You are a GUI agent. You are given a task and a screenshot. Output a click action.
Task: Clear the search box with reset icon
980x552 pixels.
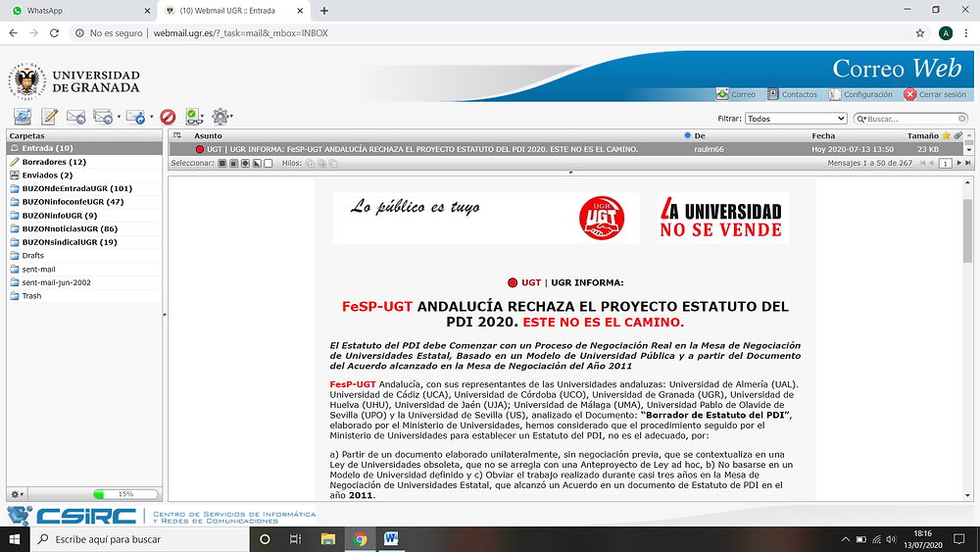tap(962, 119)
